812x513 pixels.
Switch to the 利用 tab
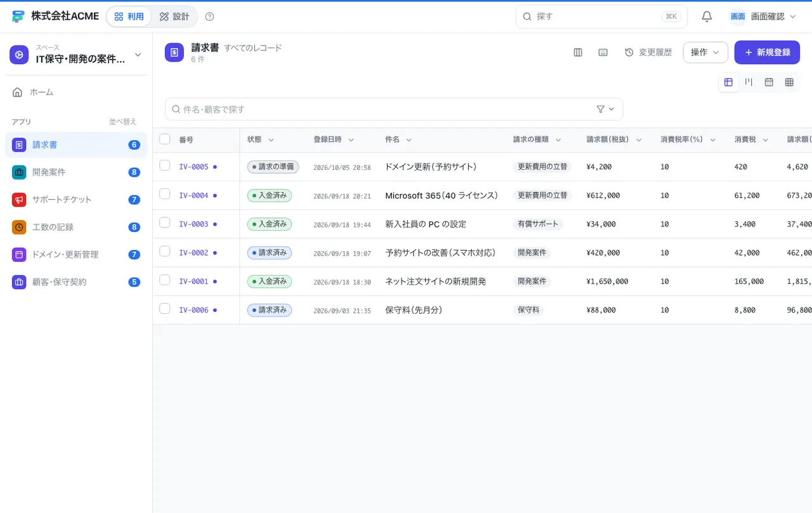tap(129, 16)
